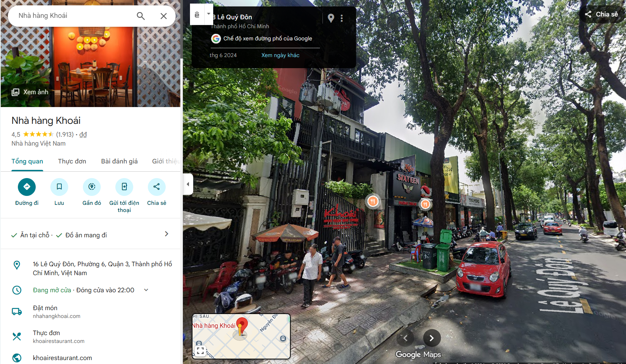Click the search magnifier icon
The width and height of the screenshot is (626, 364).
click(x=141, y=16)
